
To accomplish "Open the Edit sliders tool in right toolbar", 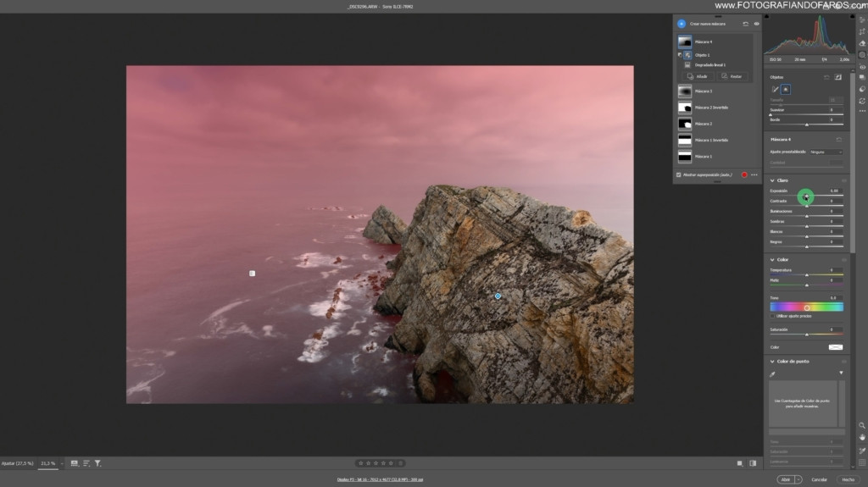I will tap(862, 20).
